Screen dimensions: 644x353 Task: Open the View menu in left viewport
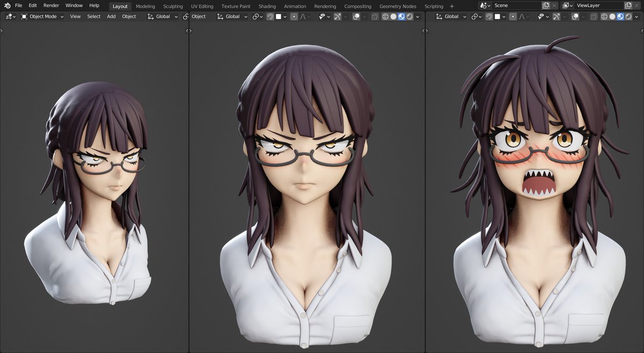tap(75, 17)
